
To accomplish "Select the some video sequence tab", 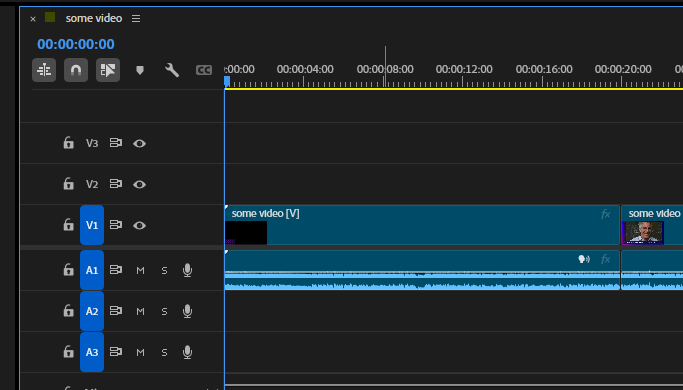I will click(94, 18).
